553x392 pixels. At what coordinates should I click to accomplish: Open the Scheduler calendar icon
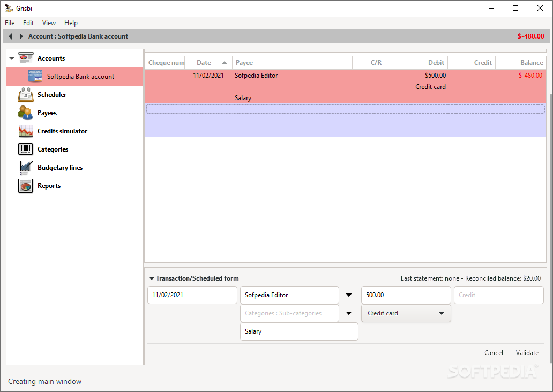pos(26,95)
